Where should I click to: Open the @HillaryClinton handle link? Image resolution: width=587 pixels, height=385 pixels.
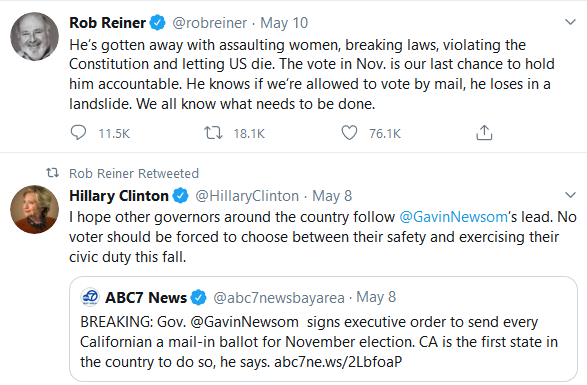tap(247, 196)
